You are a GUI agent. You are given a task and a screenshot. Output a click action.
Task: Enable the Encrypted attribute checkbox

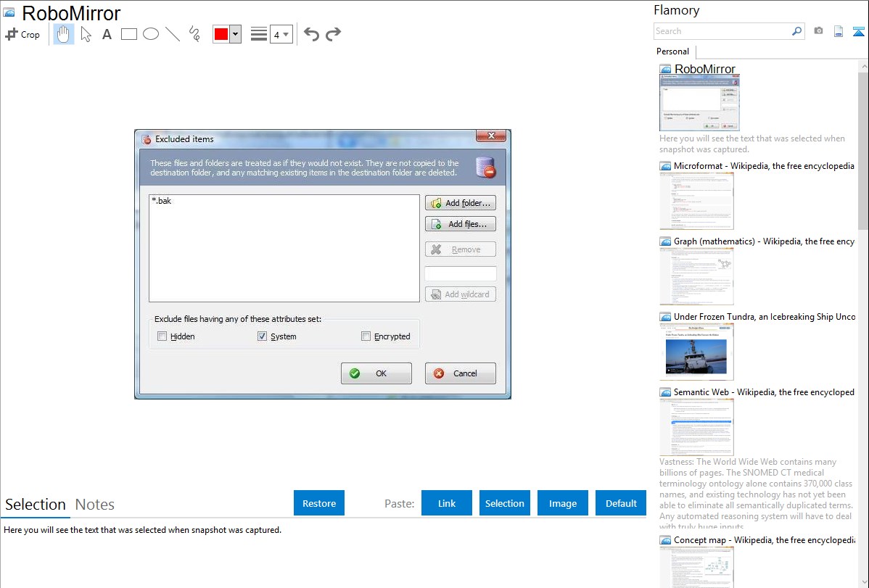[x=366, y=336]
